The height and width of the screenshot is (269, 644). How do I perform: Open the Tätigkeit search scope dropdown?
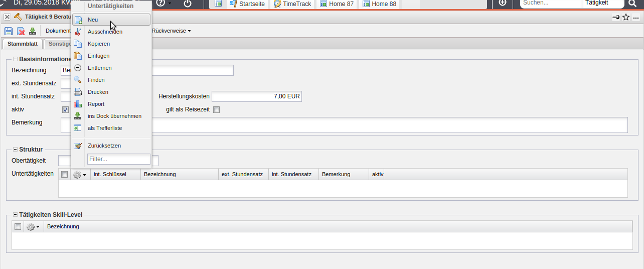point(603,3)
